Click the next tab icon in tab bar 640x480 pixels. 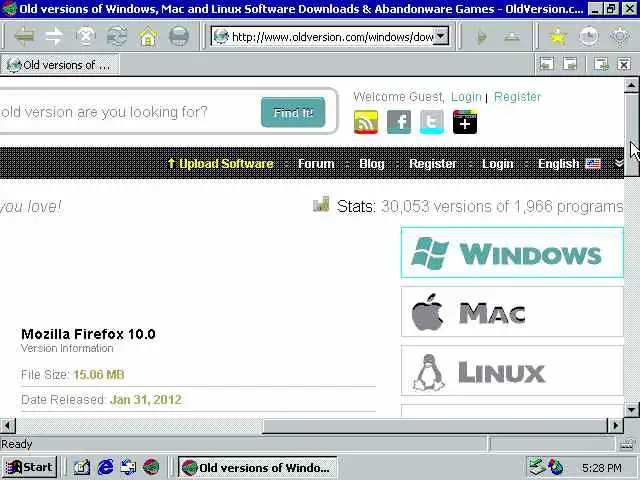coord(570,64)
